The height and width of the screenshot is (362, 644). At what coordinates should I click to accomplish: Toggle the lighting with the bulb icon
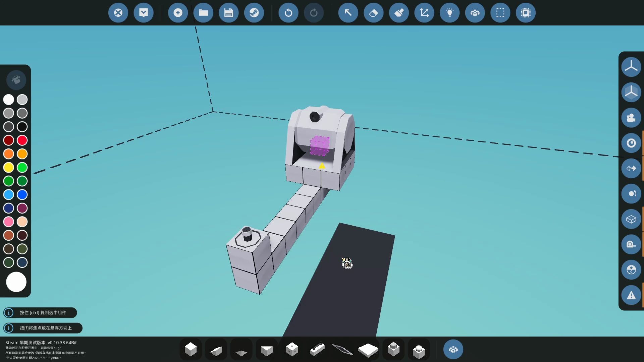(x=449, y=13)
